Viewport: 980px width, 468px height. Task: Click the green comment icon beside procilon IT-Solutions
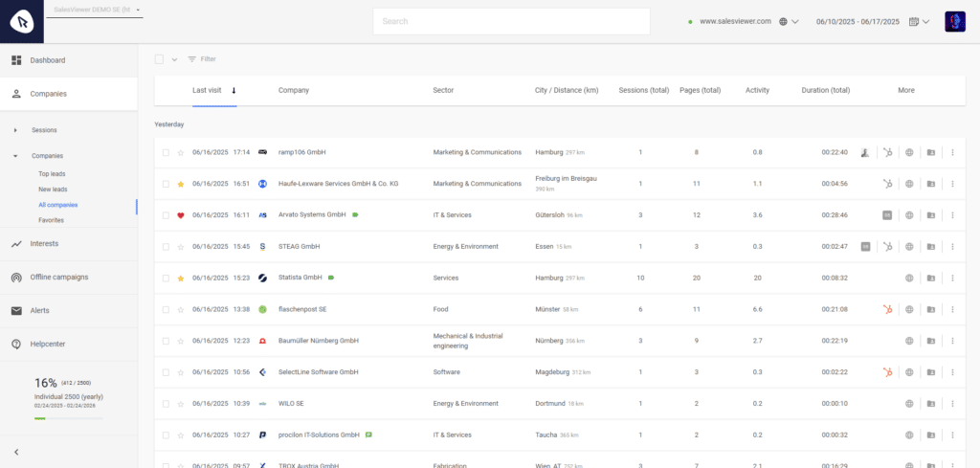click(x=368, y=435)
